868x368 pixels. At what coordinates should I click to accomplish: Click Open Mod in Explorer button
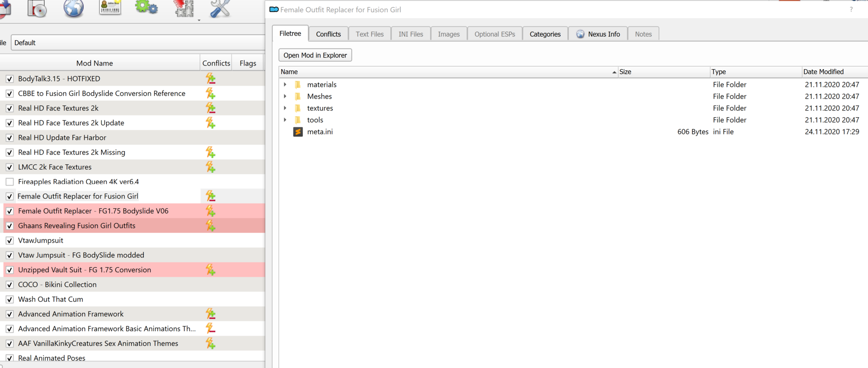tap(315, 55)
